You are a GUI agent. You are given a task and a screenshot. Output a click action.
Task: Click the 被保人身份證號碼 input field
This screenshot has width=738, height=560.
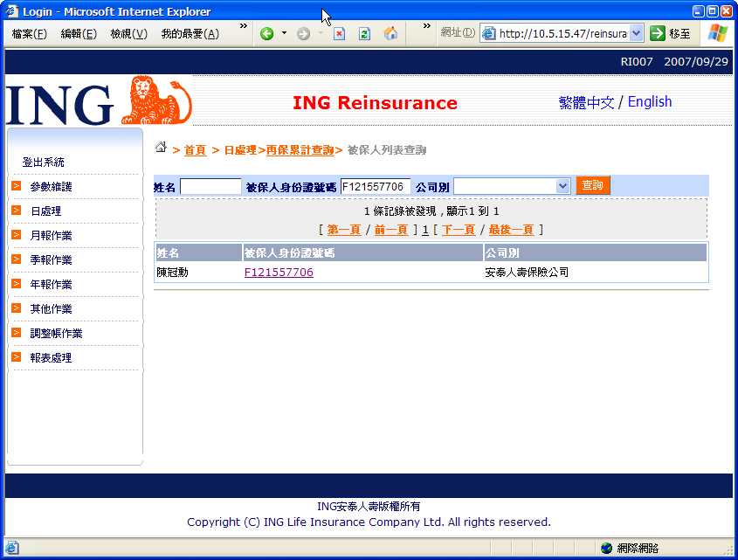(x=376, y=186)
